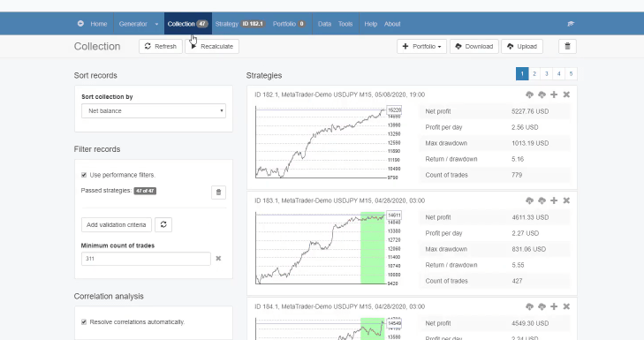
Task: Click the trash icon beside Passed strategies
Action: (218, 193)
